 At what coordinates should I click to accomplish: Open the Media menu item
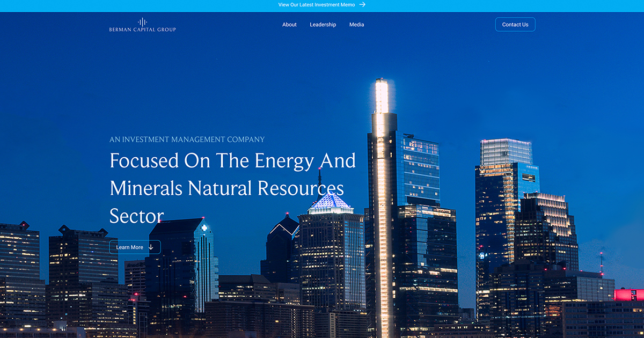point(356,24)
